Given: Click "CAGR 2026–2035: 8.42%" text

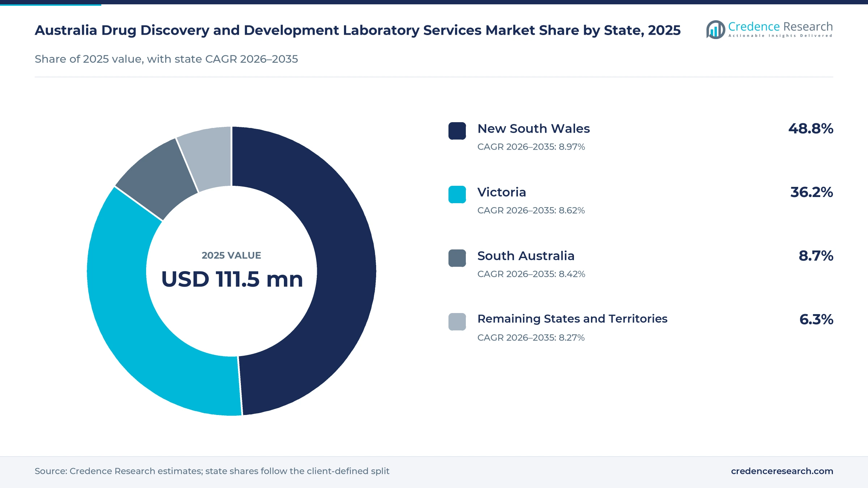Looking at the screenshot, I should (531, 274).
